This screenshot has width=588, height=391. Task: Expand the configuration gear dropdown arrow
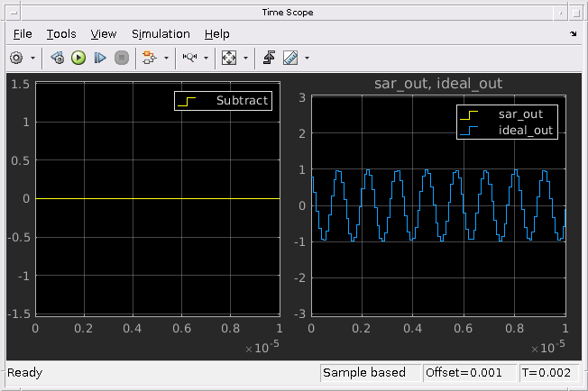point(32,58)
